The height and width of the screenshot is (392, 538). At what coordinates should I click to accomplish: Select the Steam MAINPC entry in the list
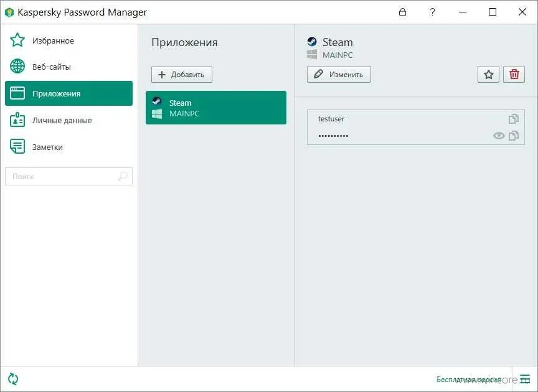click(x=216, y=108)
